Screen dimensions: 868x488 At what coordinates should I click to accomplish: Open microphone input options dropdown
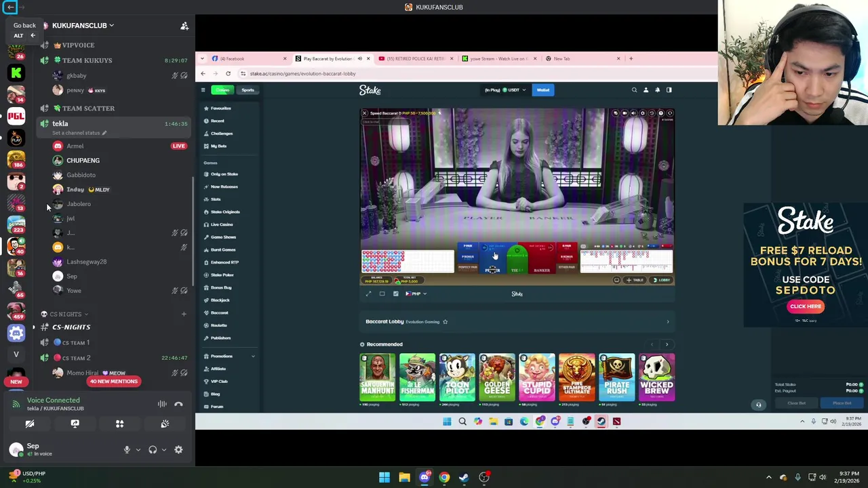[138, 450]
